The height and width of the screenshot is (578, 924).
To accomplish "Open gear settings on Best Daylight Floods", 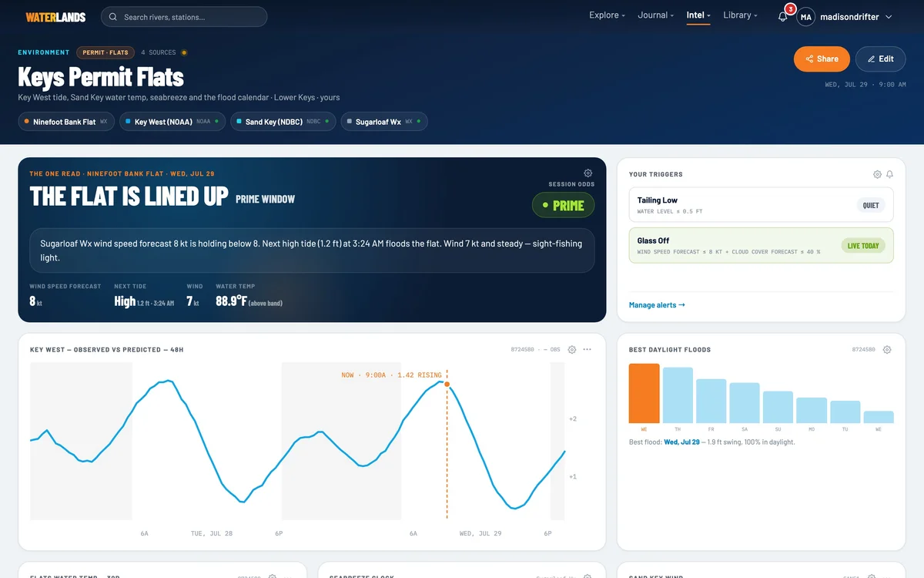I will pyautogui.click(x=887, y=349).
